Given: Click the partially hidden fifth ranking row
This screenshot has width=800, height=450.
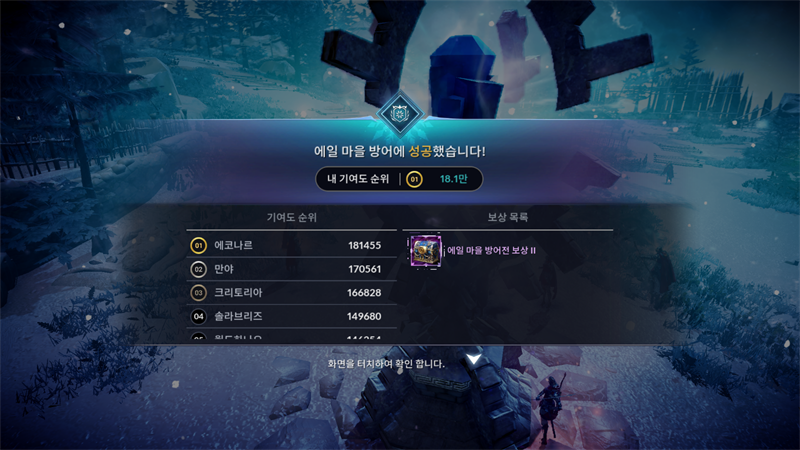Looking at the screenshot, I should click(x=291, y=335).
